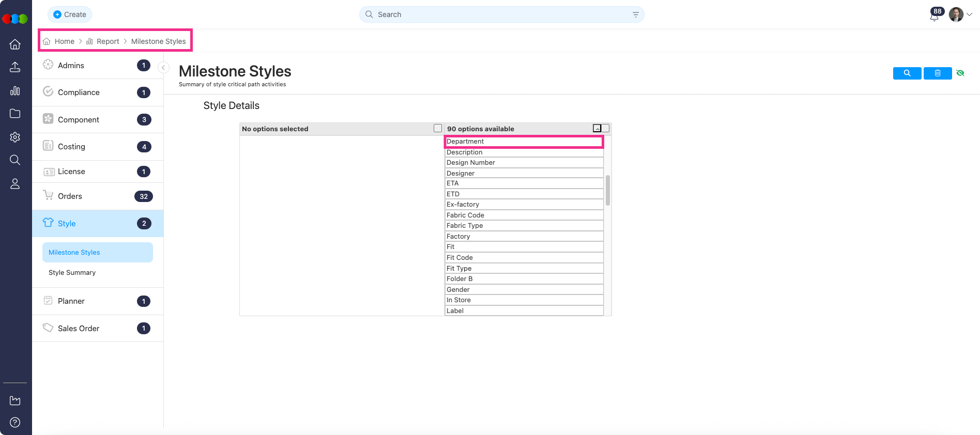Image resolution: width=980 pixels, height=435 pixels.
Task: Go to Report in the breadcrumb
Action: point(108,41)
